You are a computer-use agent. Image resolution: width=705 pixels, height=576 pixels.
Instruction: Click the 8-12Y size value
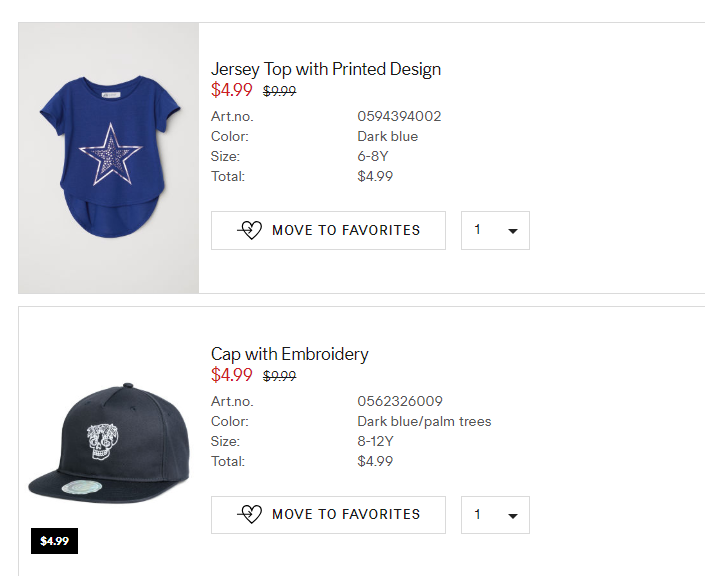pyautogui.click(x=377, y=441)
